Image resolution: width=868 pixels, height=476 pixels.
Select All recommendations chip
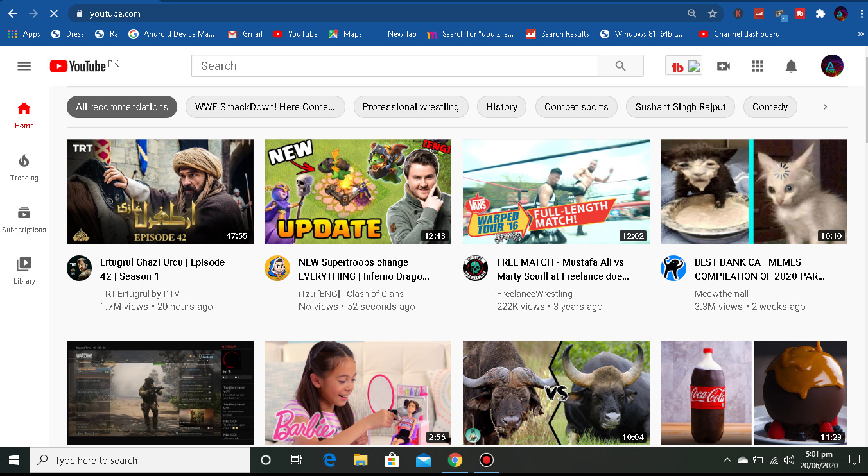click(x=122, y=107)
